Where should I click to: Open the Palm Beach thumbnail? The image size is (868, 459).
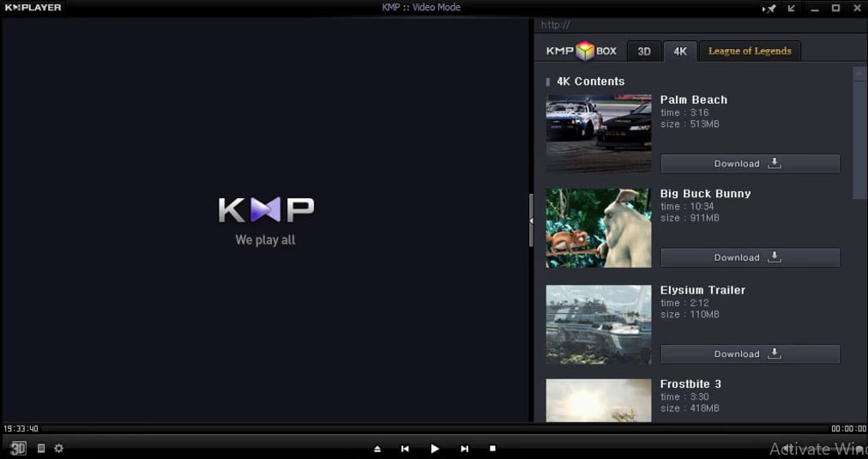click(599, 133)
